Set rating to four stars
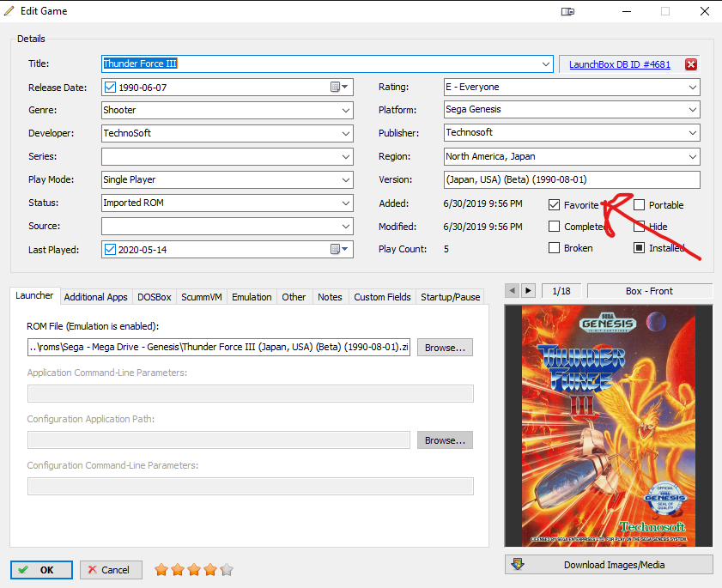This screenshot has height=588, width=722. pyautogui.click(x=210, y=570)
